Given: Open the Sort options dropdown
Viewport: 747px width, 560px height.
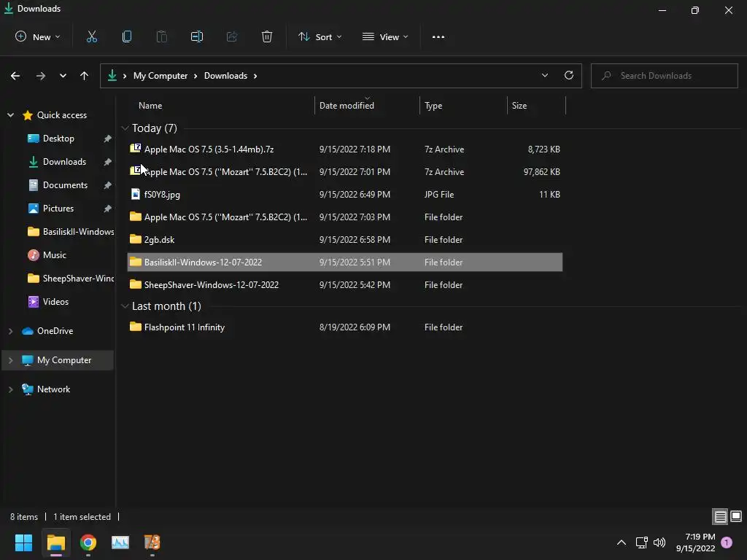Looking at the screenshot, I should (x=320, y=36).
